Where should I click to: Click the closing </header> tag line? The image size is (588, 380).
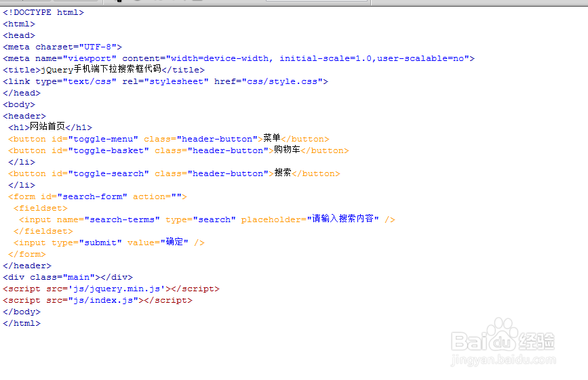pos(27,266)
